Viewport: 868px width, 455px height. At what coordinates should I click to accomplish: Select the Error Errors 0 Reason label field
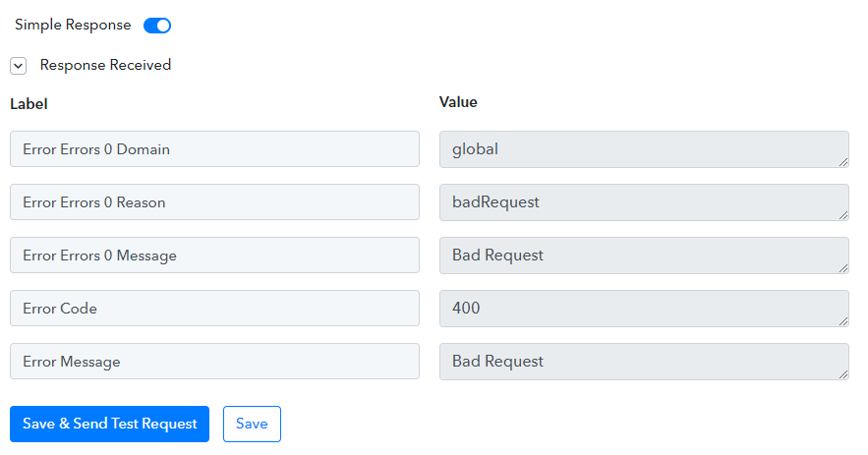click(x=214, y=202)
